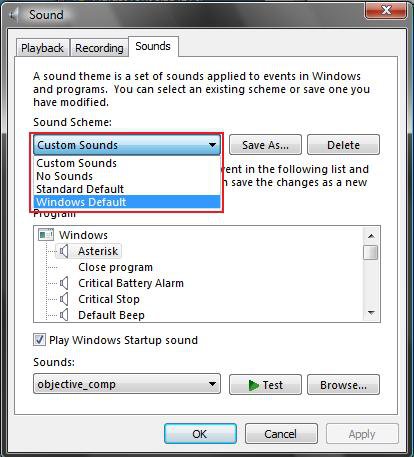Click the OK button
414x457 pixels.
[200, 434]
